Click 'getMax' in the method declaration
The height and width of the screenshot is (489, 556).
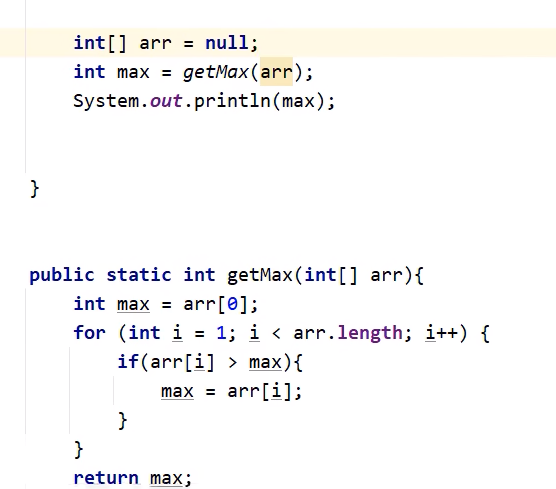click(x=260, y=275)
